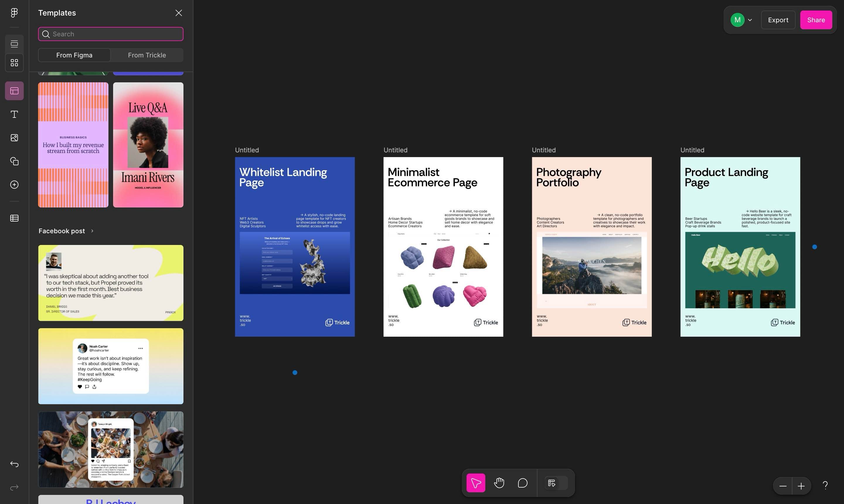Click the Export button

pos(778,20)
